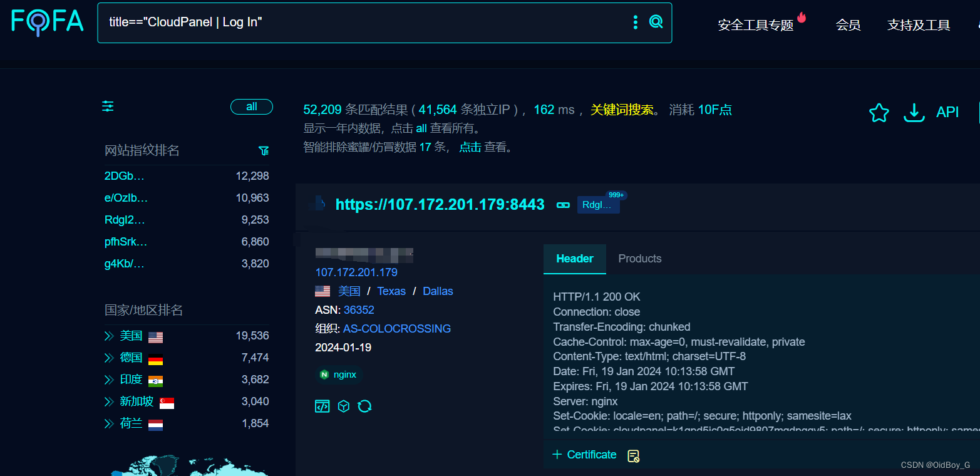
Task: Click the 美国 link in result details
Action: (x=349, y=291)
